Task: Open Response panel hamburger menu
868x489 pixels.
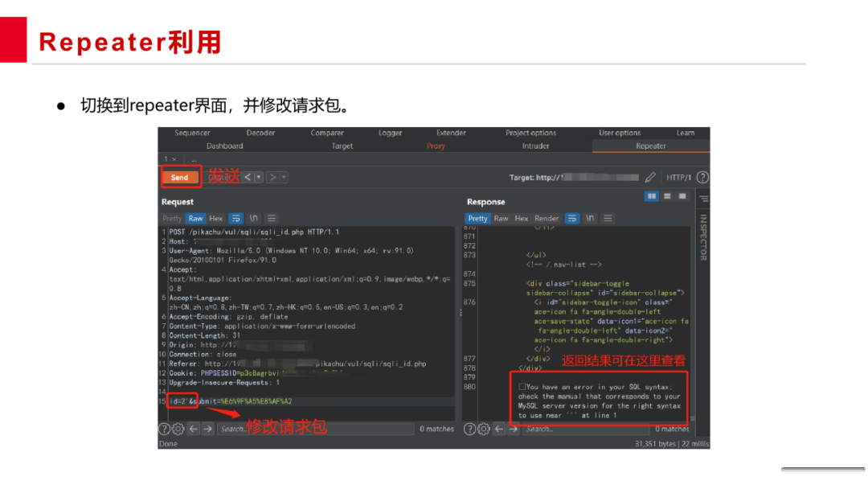Action: click(x=608, y=218)
